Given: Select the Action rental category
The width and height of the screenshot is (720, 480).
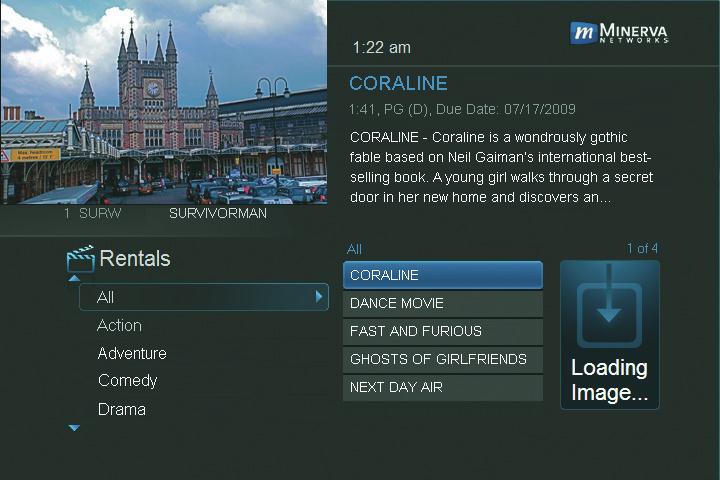Looking at the screenshot, I should pyautogui.click(x=119, y=325).
